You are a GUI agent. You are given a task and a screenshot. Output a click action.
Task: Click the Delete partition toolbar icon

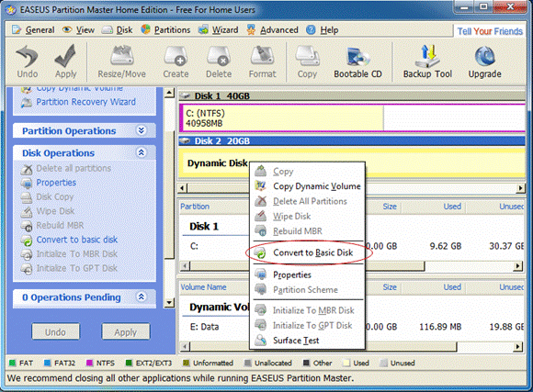pyautogui.click(x=219, y=62)
